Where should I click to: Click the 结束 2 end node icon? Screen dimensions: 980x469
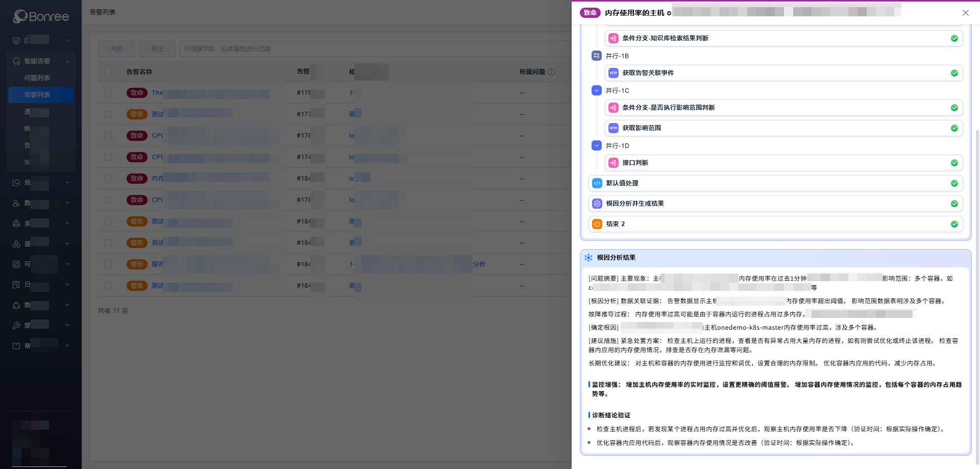pos(597,224)
